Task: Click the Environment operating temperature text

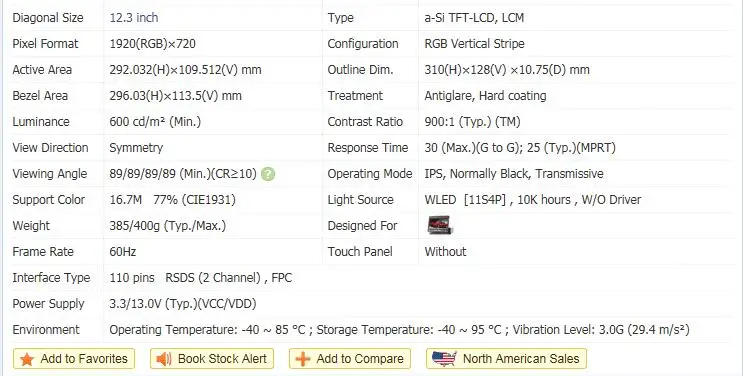Action: 207,329
